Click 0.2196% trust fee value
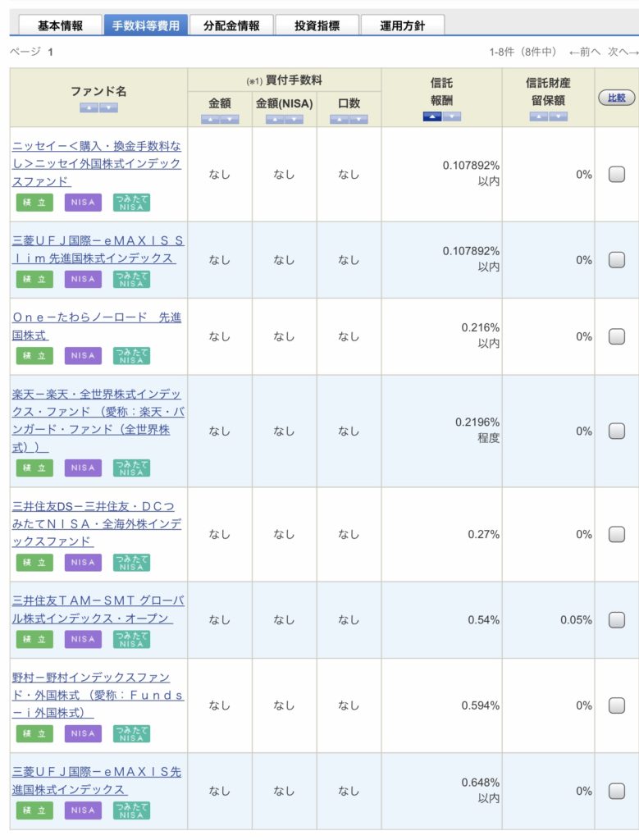Screen dimensions: 639x840 tap(477, 422)
